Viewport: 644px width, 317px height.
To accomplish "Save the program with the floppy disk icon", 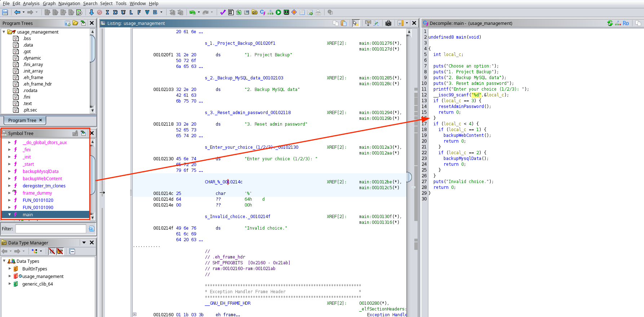I will [x=5, y=12].
